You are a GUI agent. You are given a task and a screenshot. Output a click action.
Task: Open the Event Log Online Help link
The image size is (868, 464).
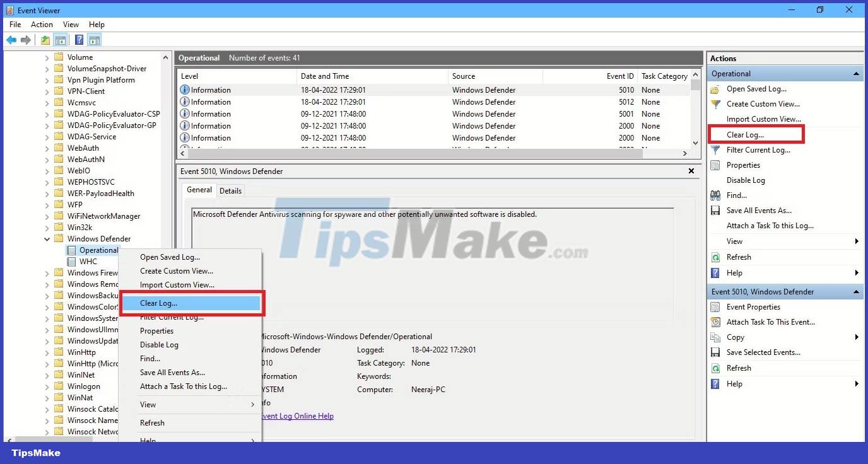[296, 416]
